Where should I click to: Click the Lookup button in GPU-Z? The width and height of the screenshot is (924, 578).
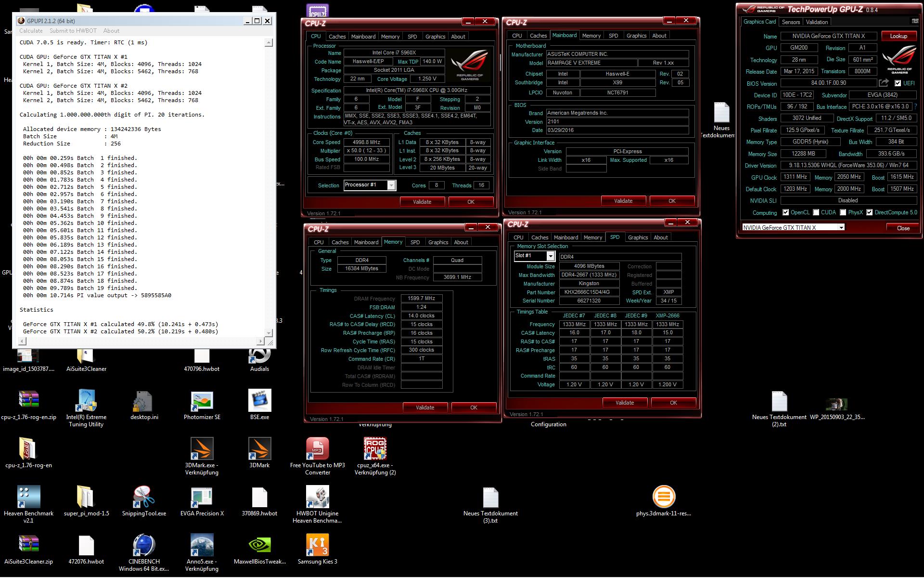pos(898,36)
